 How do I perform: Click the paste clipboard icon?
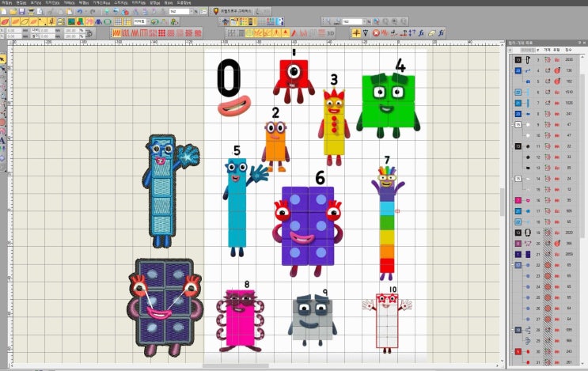(70, 12)
